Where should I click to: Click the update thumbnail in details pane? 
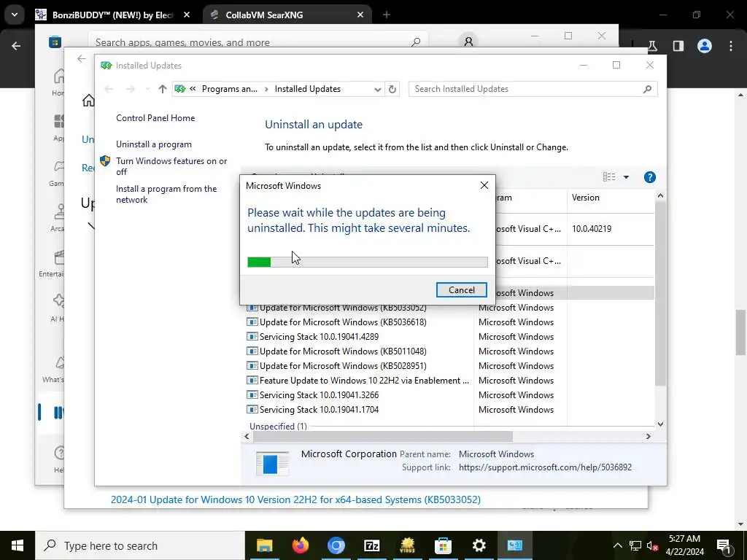tap(272, 463)
